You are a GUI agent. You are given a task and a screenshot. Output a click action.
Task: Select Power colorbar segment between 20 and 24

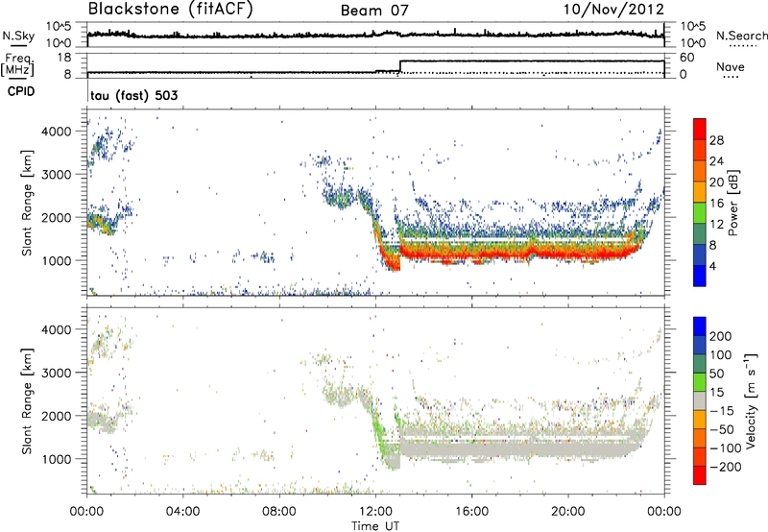(700, 171)
